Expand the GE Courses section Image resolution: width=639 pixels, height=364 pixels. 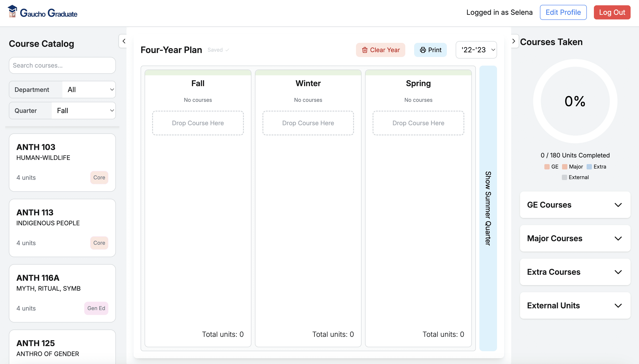(x=575, y=205)
